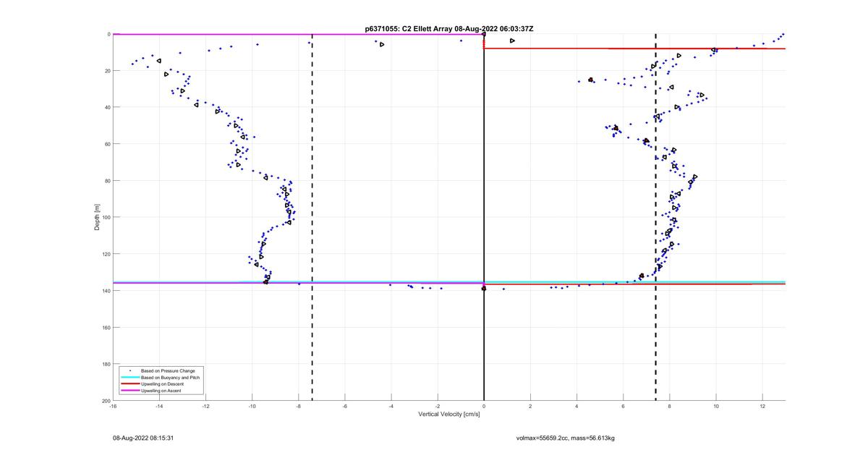The image size is (868, 450).
Task: Click the velocity axis tick label '0'
Action: coord(484,407)
